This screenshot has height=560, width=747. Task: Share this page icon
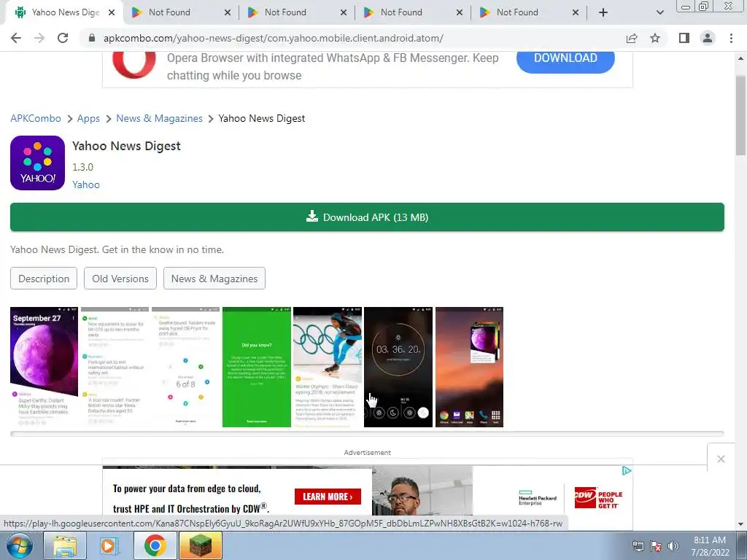(x=632, y=38)
